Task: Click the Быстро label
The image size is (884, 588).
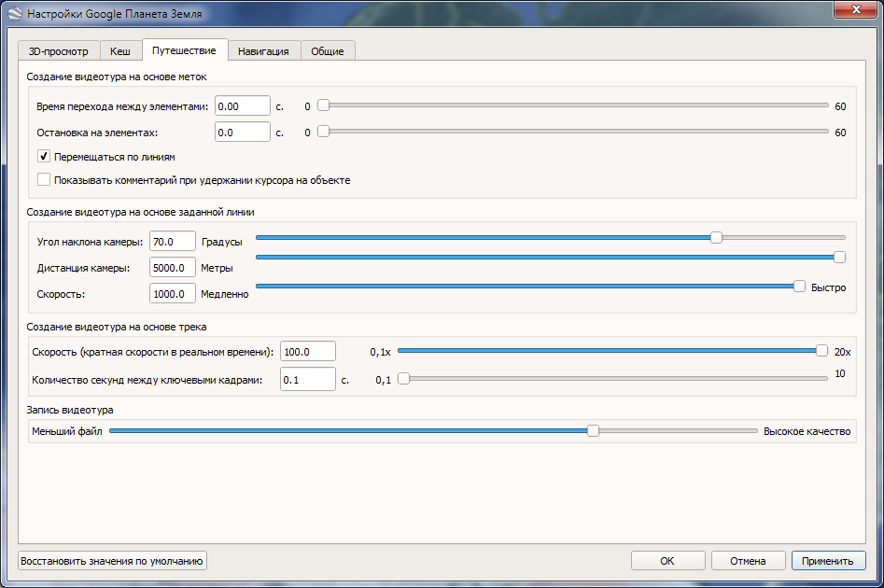Action: 828,287
